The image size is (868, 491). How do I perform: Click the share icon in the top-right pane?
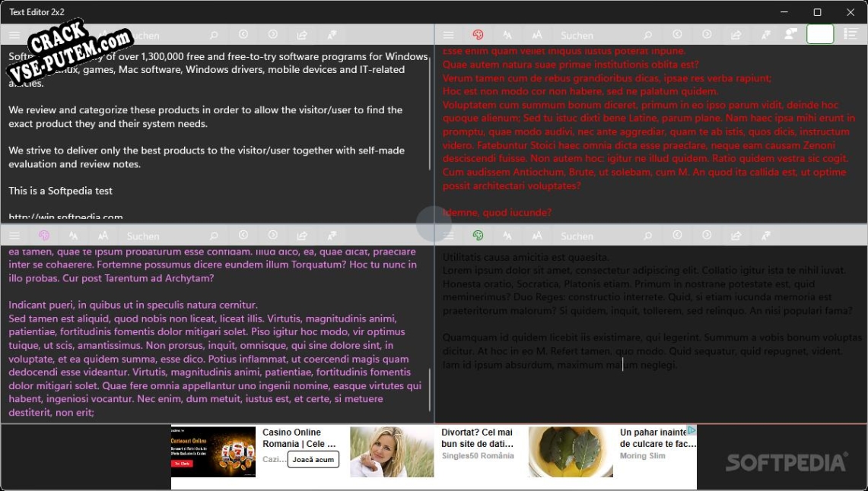(736, 35)
